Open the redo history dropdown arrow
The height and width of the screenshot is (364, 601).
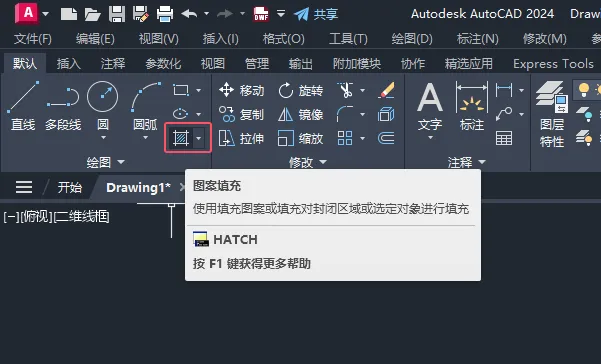pyautogui.click(x=242, y=14)
